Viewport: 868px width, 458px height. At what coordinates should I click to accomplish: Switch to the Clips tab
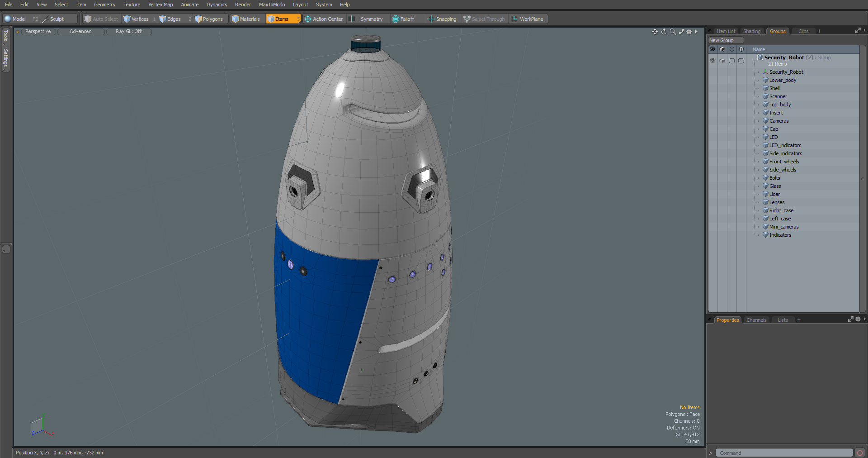pyautogui.click(x=803, y=31)
